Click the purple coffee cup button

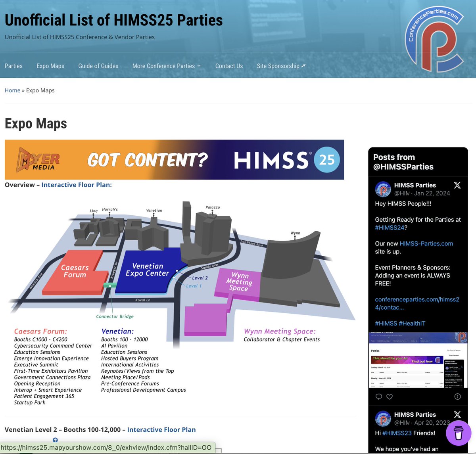(x=459, y=433)
